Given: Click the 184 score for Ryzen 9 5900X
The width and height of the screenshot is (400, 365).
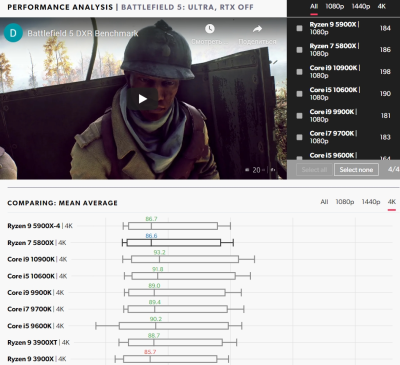Looking at the screenshot, I should [385, 28].
